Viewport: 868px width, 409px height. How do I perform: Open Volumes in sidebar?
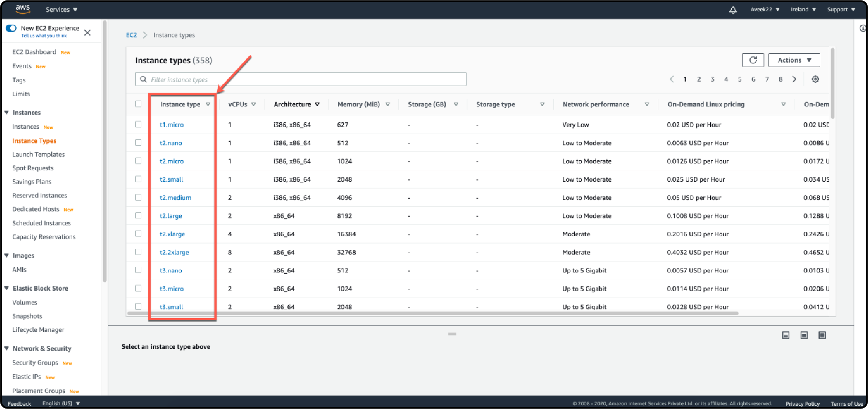[x=25, y=302]
